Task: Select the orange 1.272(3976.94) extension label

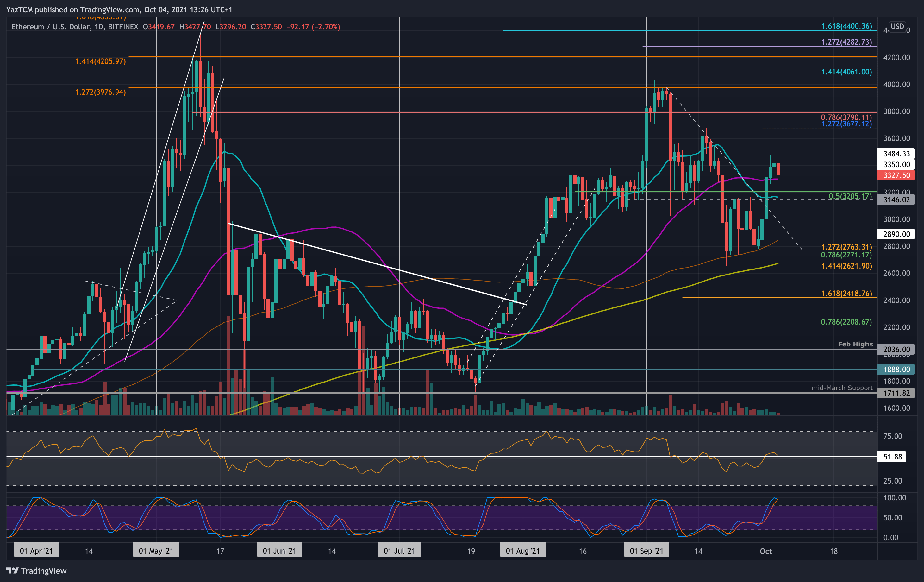Action: (100, 92)
